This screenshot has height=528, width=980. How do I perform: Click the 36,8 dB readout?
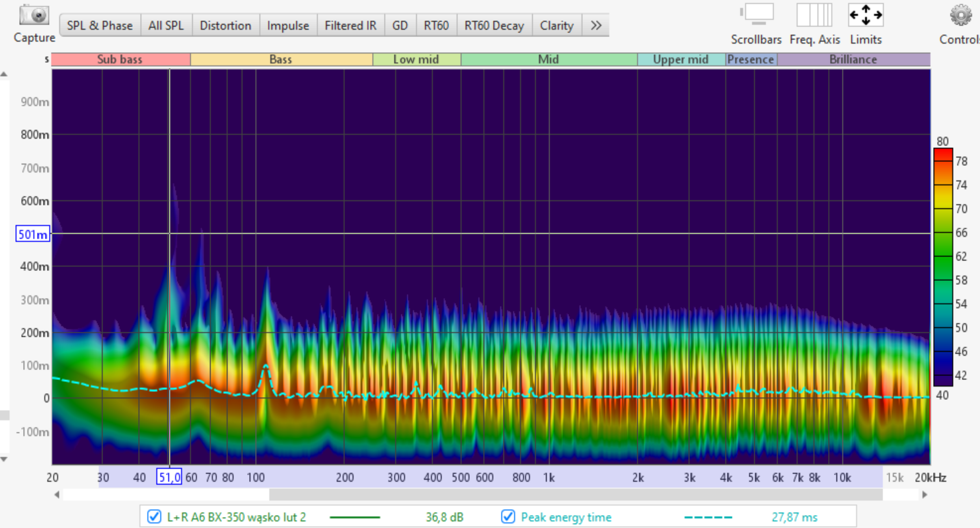[444, 517]
